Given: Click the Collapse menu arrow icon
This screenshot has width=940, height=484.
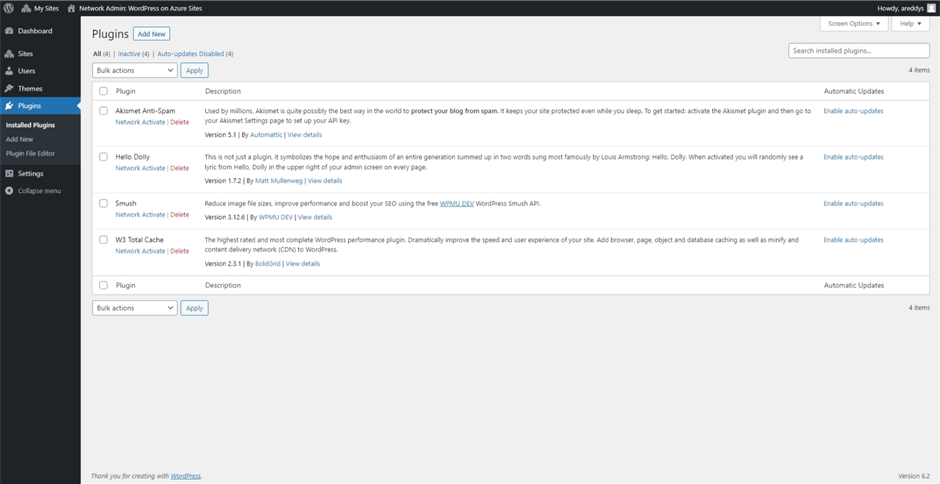Looking at the screenshot, I should [9, 190].
